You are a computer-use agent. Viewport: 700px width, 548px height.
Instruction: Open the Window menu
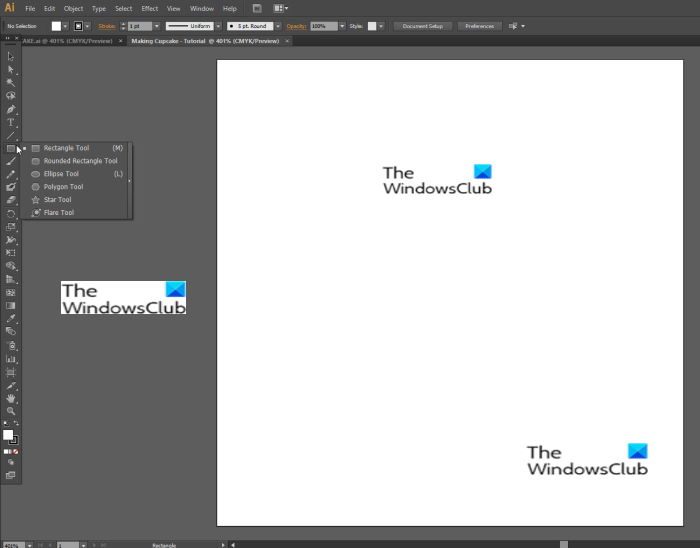pos(202,8)
